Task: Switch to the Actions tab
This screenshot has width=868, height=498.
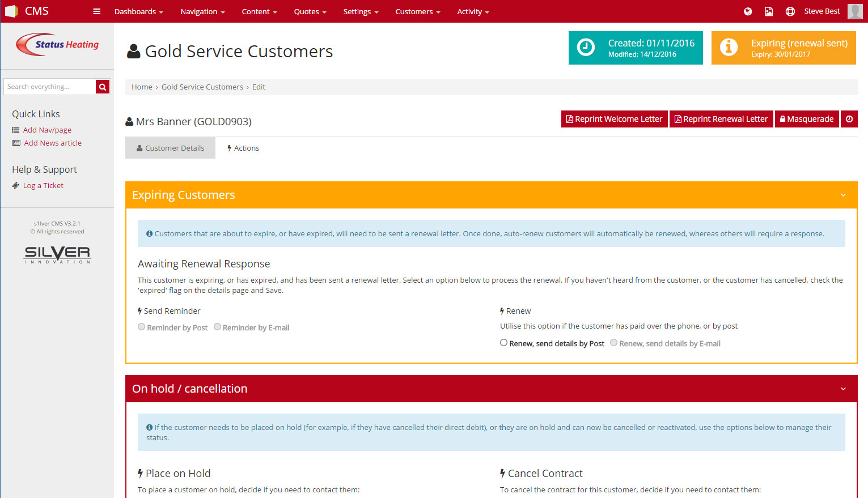Action: (x=243, y=148)
